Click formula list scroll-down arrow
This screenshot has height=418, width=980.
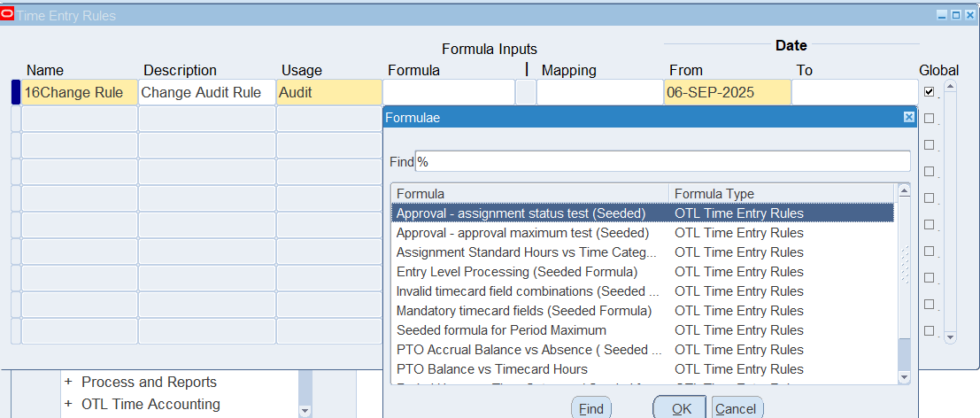[x=904, y=376]
